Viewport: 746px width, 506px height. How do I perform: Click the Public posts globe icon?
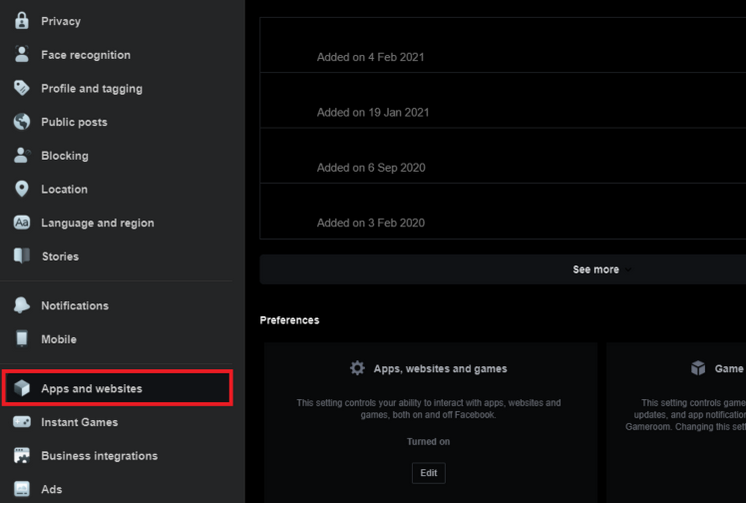pyautogui.click(x=21, y=122)
